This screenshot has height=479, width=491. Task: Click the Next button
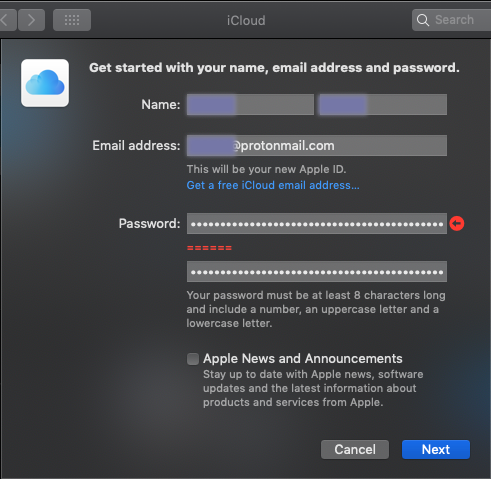point(436,449)
